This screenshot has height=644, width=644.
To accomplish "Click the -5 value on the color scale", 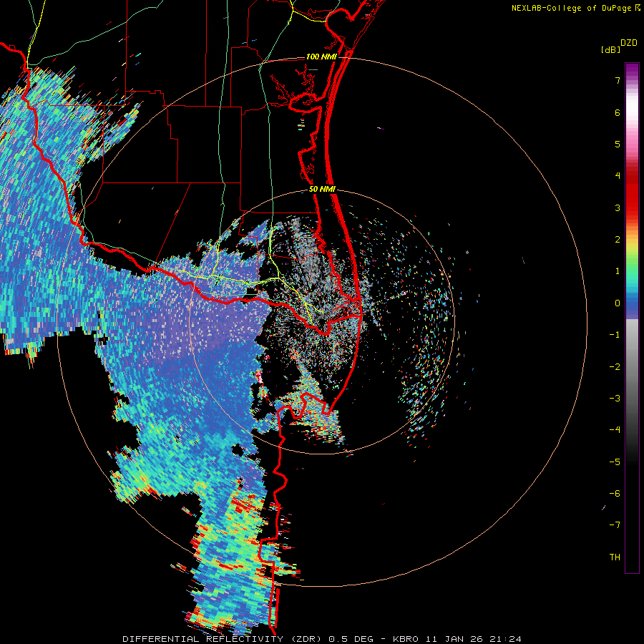I will 615,462.
